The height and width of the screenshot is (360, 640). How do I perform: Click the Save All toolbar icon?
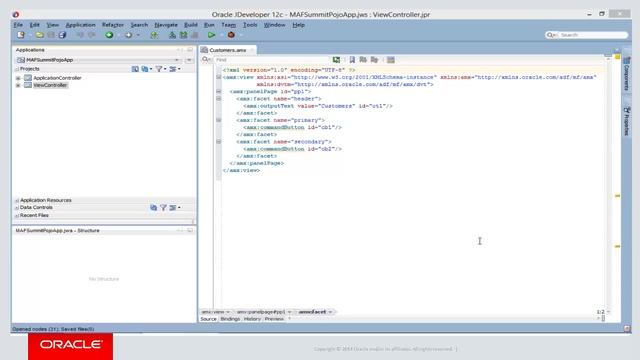point(62,35)
